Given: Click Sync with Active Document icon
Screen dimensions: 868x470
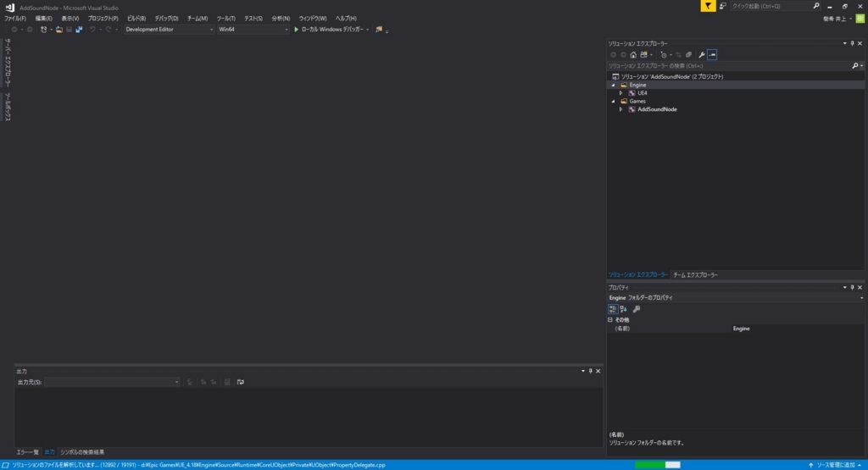Looking at the screenshot, I should coord(678,55).
